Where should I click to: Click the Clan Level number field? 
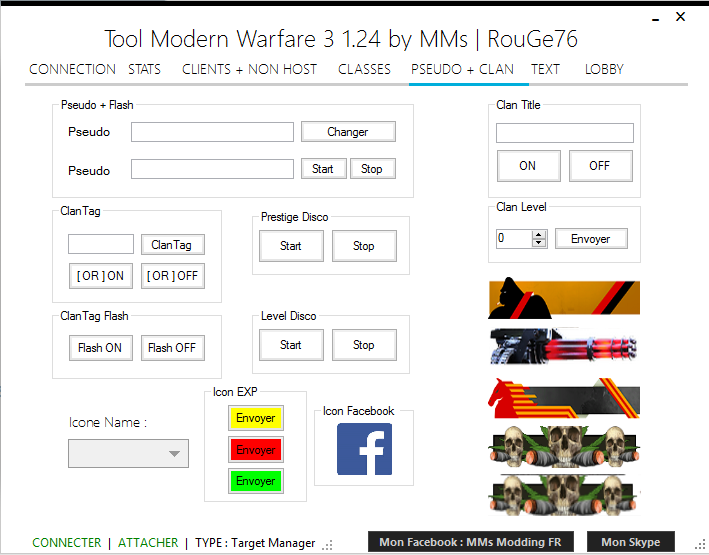point(514,238)
